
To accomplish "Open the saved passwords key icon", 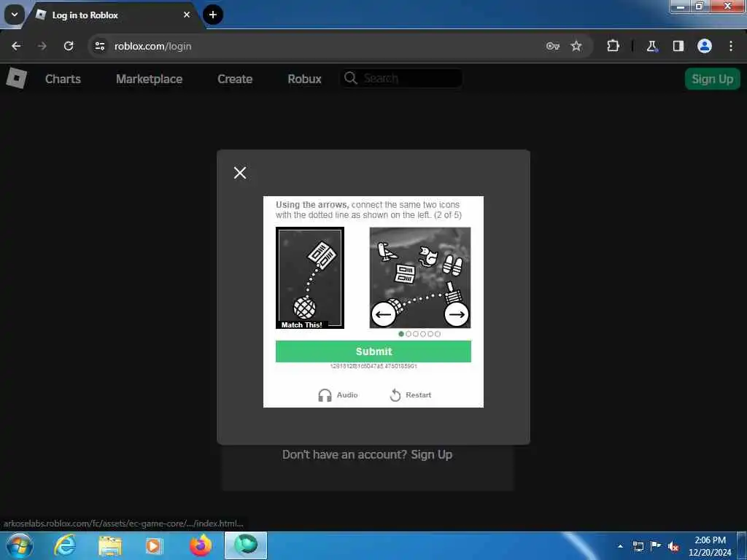I will [553, 46].
